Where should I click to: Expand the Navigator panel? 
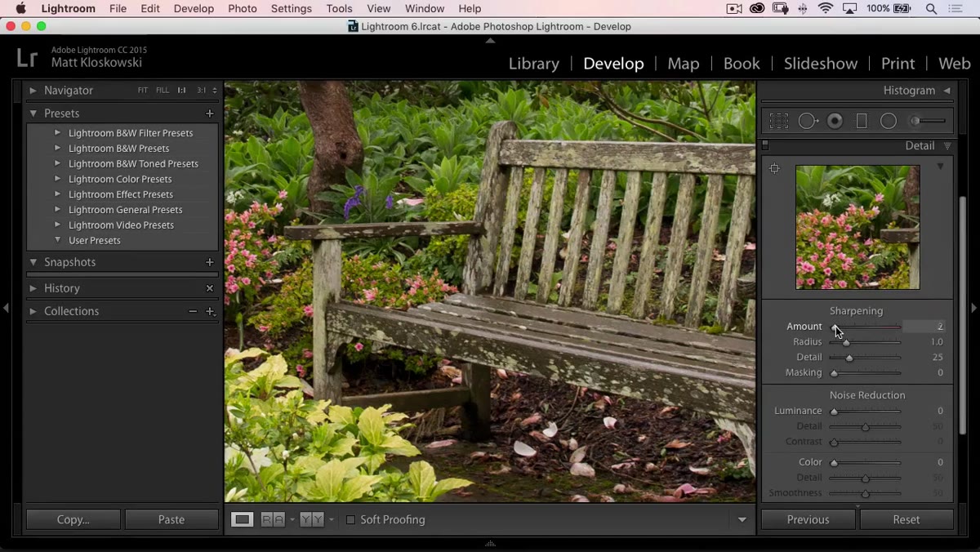coord(33,91)
